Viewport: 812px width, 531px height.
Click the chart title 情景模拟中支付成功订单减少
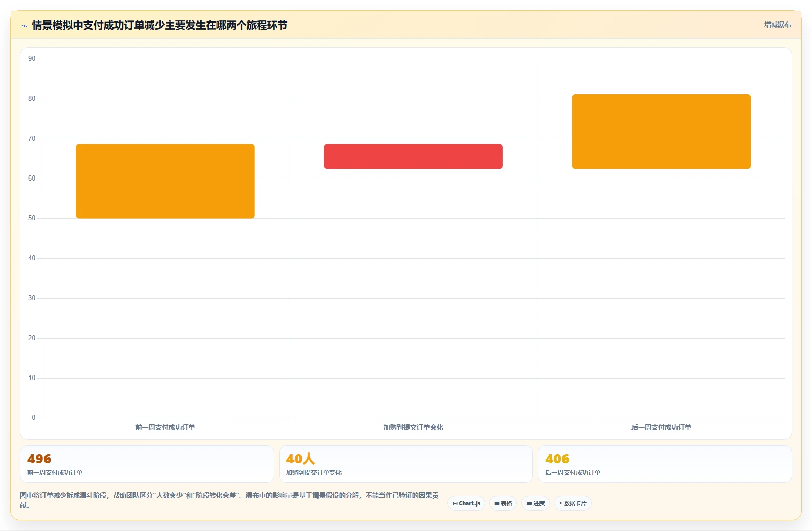pos(160,25)
